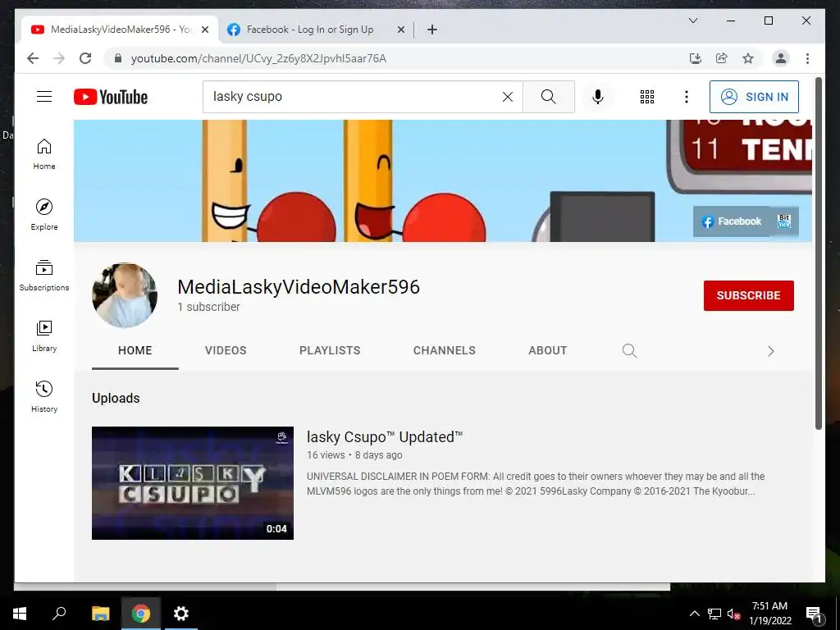
Task: Open Settings gear in taskbar
Action: pos(181,614)
